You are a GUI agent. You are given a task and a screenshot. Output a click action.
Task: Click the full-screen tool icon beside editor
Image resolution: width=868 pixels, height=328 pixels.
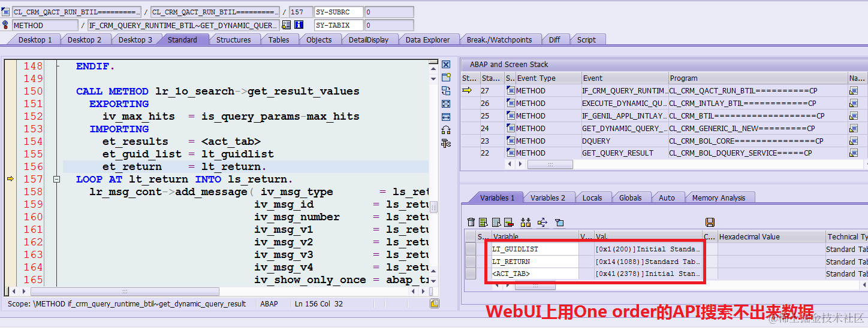point(445,104)
